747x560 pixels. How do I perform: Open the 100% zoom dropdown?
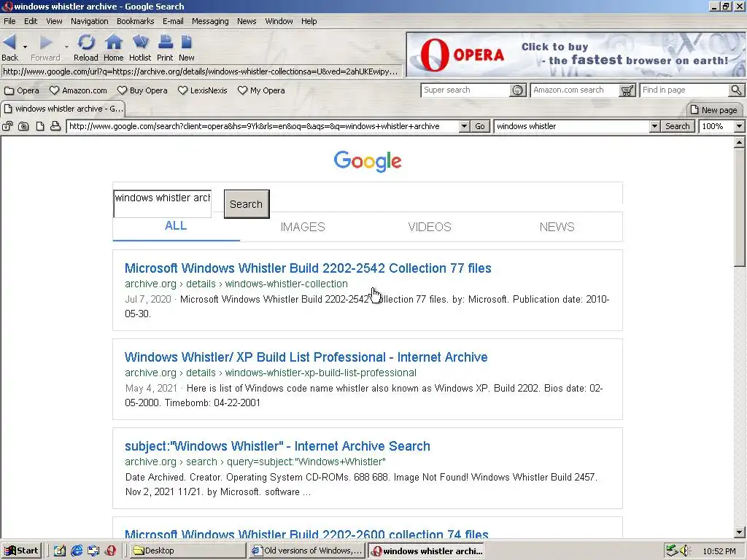coord(739,126)
